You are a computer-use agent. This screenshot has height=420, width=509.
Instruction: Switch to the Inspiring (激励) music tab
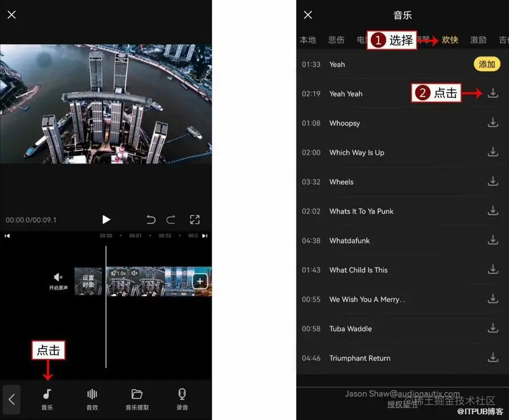click(x=479, y=40)
